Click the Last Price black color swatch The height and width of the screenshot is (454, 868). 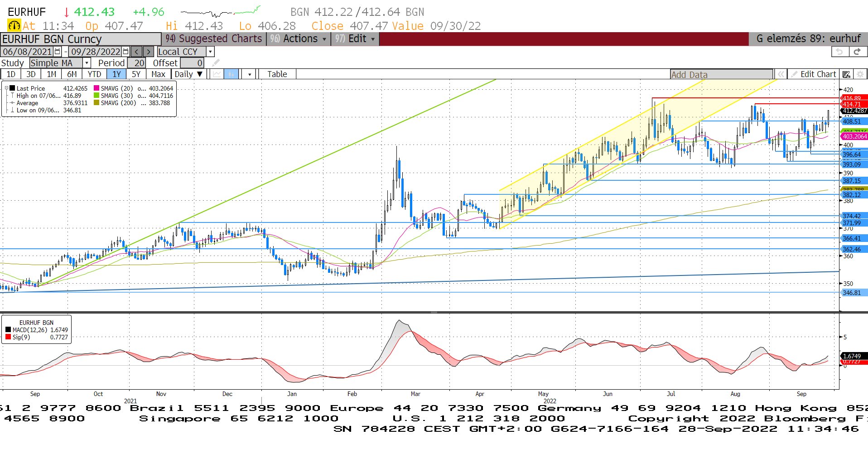(13, 88)
